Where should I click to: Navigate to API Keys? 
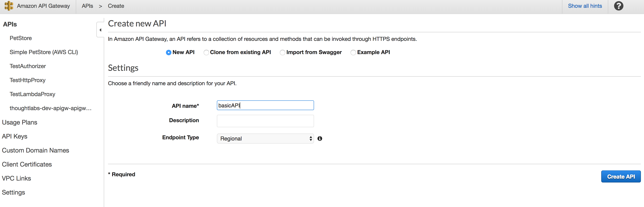[x=15, y=136]
